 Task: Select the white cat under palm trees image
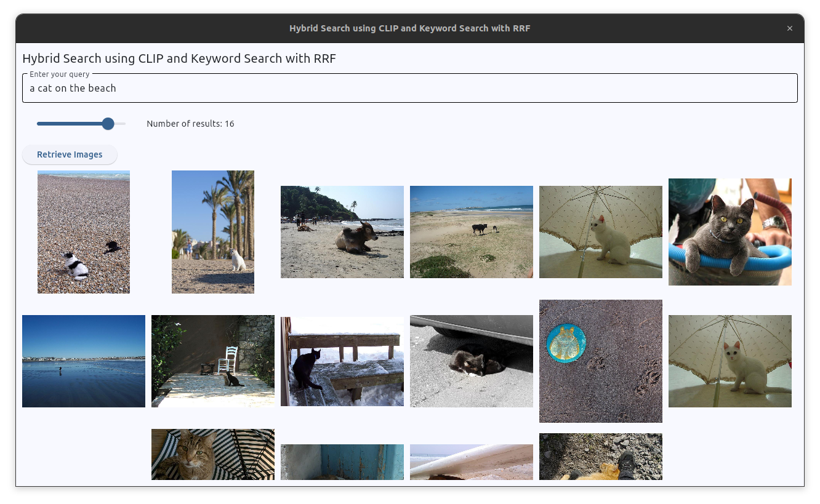click(213, 232)
